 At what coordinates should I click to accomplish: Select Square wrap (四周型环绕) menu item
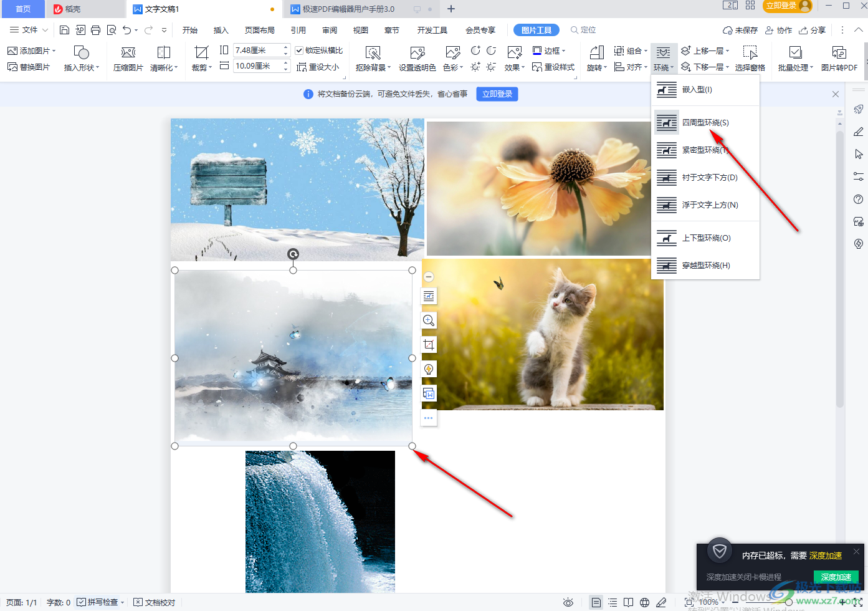705,123
